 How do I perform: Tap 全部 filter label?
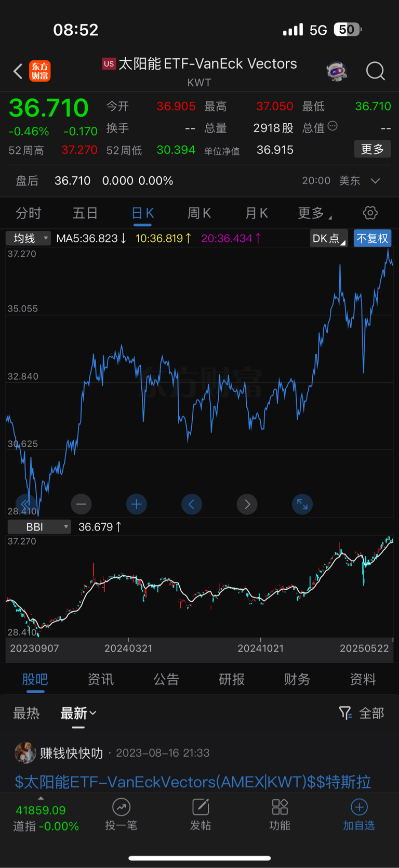pyautogui.click(x=372, y=713)
